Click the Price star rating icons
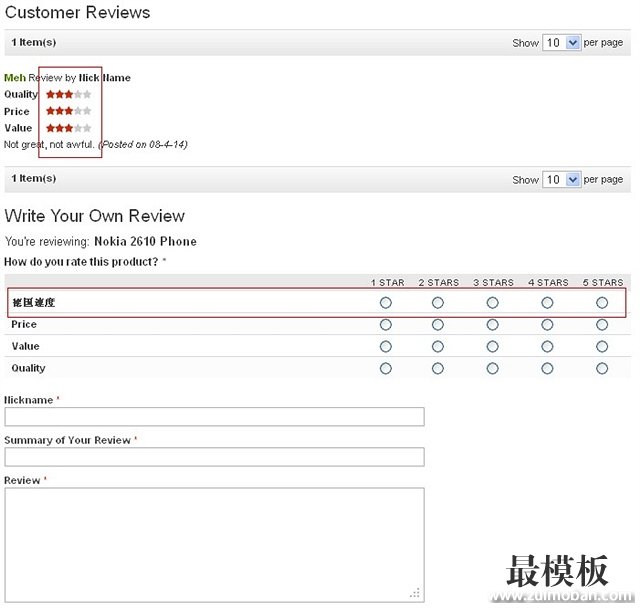The width and height of the screenshot is (640, 608). click(68, 111)
